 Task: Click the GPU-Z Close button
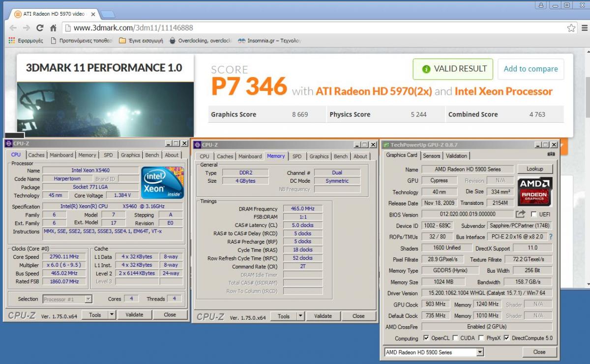[539, 352]
